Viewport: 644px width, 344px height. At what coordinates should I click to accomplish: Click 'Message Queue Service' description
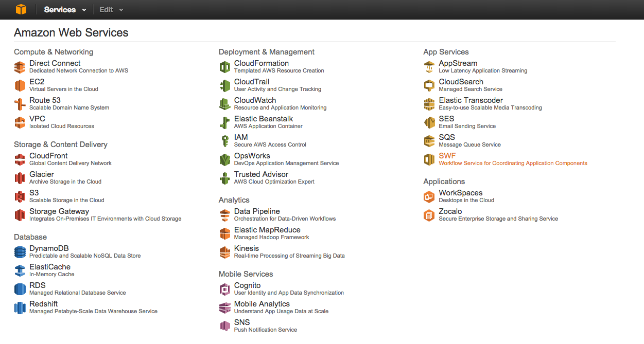coord(469,144)
